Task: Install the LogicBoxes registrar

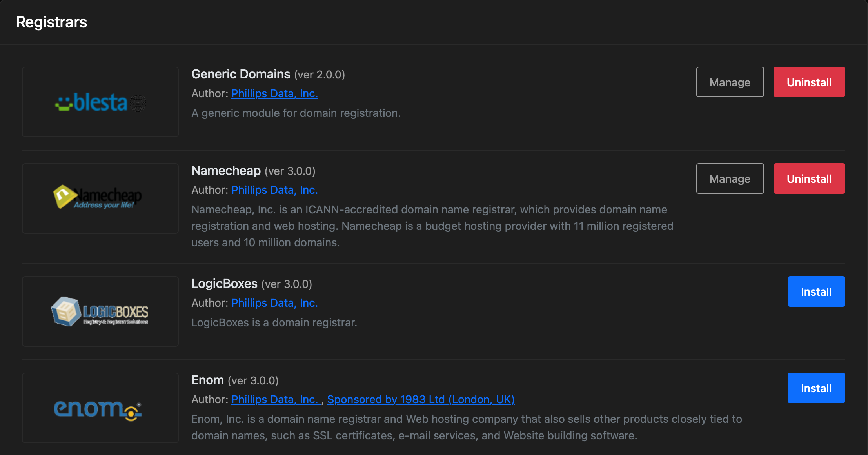Action: [x=816, y=291]
